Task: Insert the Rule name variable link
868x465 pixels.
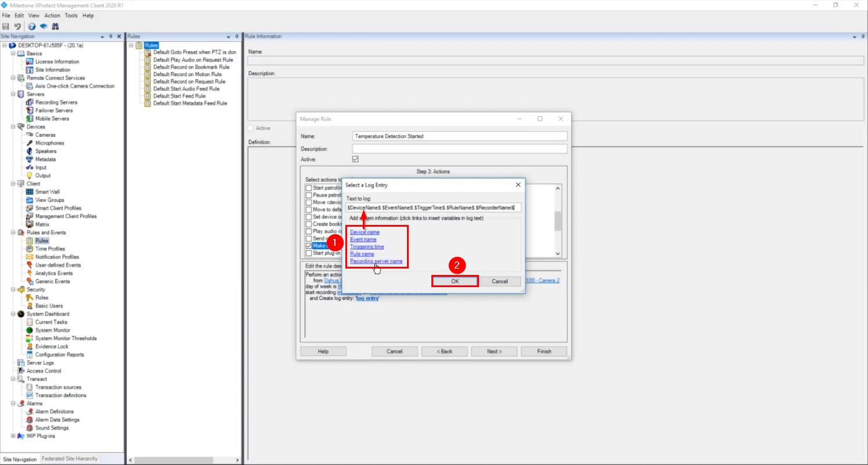Action: (362, 253)
